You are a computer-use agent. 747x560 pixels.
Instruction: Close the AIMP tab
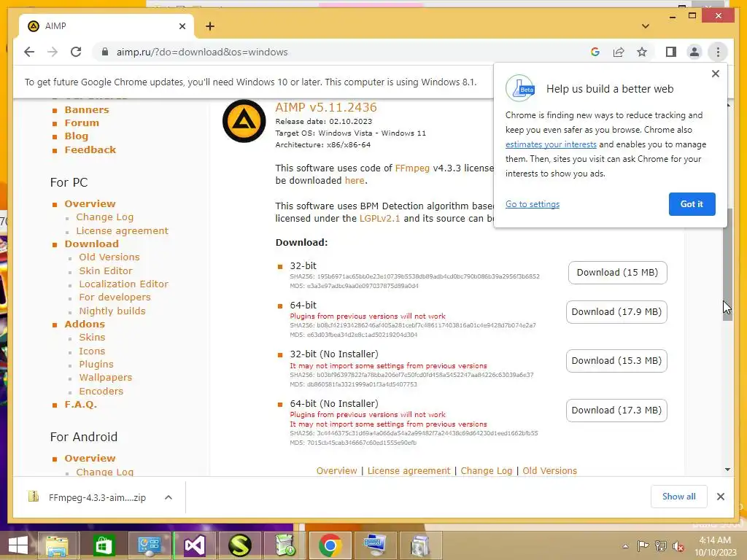click(x=182, y=26)
